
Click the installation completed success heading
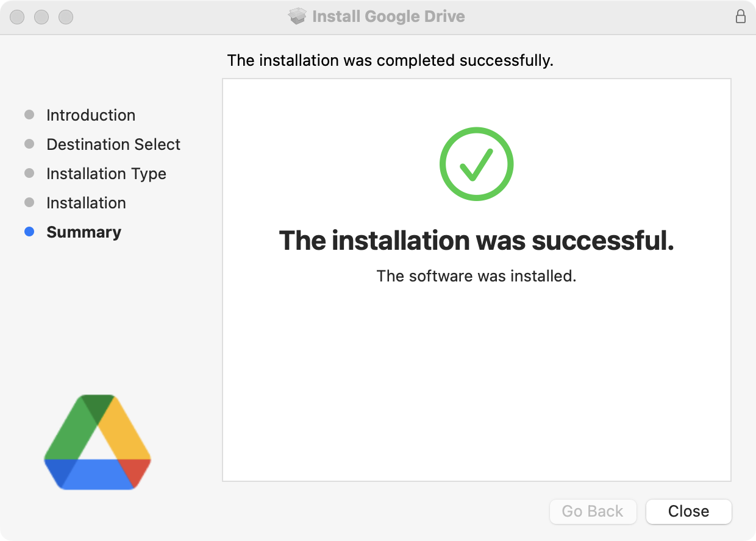click(x=476, y=241)
